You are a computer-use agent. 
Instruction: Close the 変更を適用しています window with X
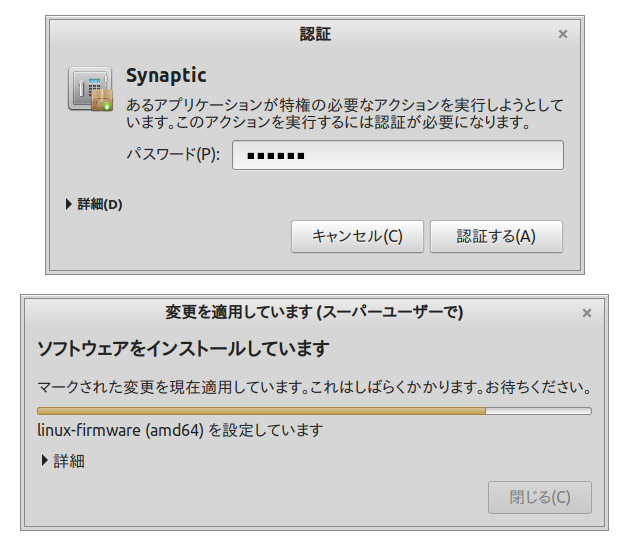pyautogui.click(x=587, y=313)
